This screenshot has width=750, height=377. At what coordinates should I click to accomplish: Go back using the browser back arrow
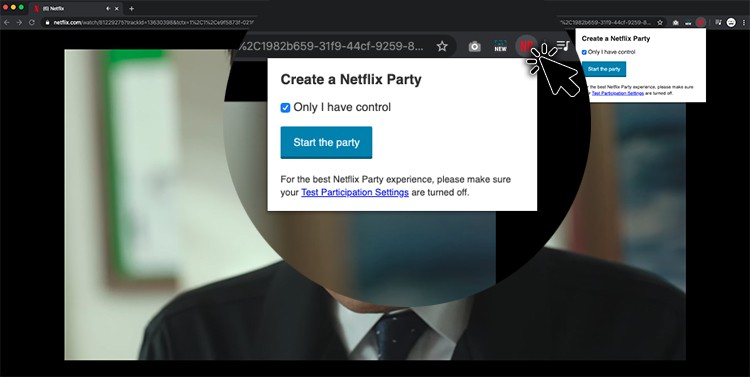(7, 22)
